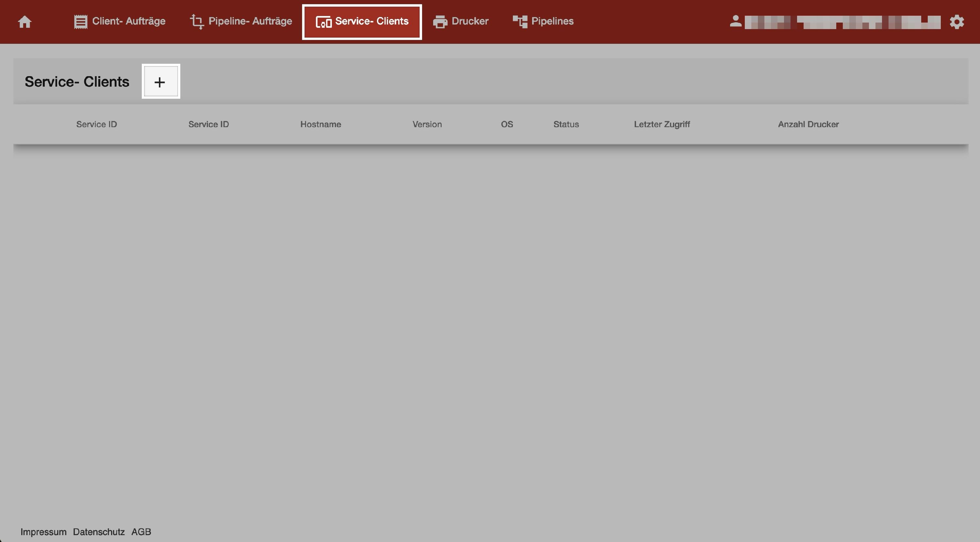
Task: Click the Service-Clients devices icon
Action: (x=323, y=22)
